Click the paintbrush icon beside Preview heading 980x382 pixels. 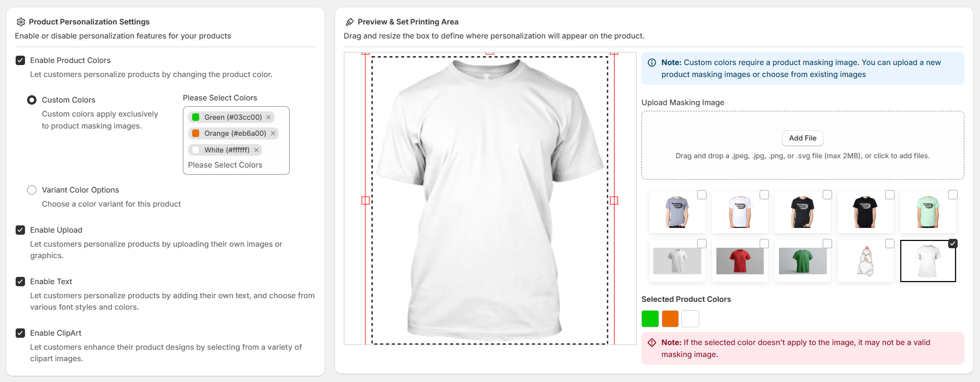350,22
